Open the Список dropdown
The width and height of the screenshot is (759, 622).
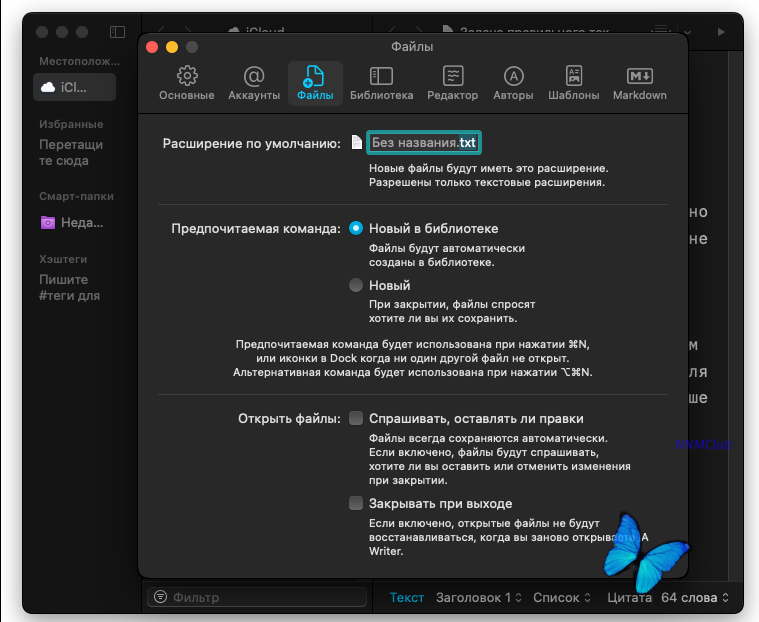[562, 598]
